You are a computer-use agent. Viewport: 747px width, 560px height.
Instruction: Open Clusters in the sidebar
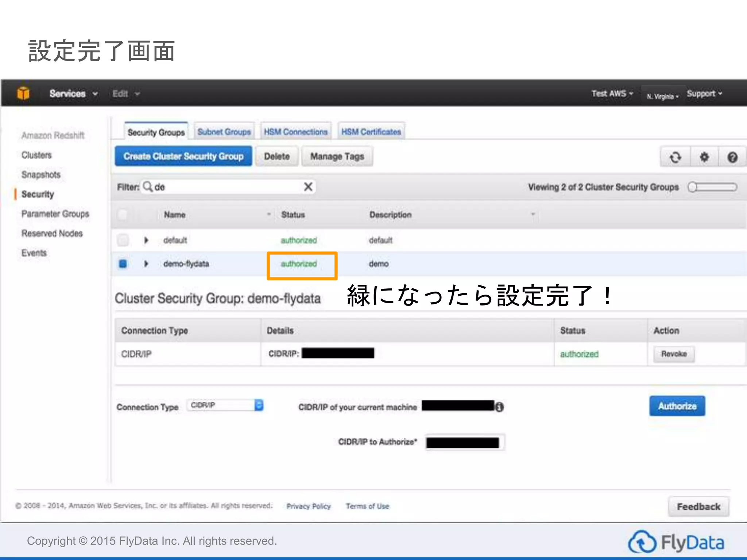[x=36, y=155]
